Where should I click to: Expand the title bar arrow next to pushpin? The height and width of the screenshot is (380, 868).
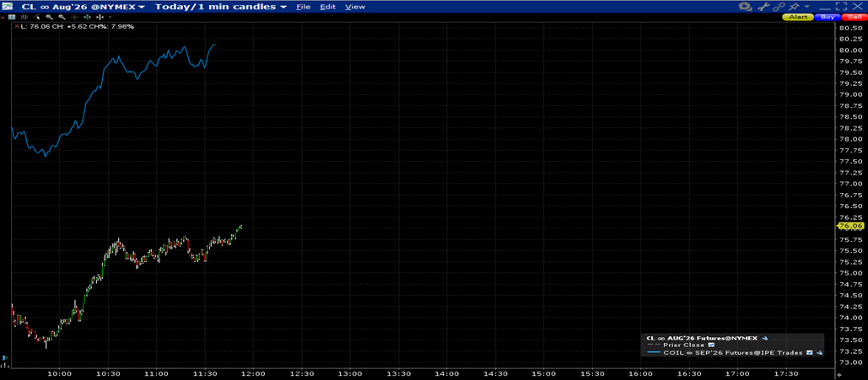pos(806,7)
